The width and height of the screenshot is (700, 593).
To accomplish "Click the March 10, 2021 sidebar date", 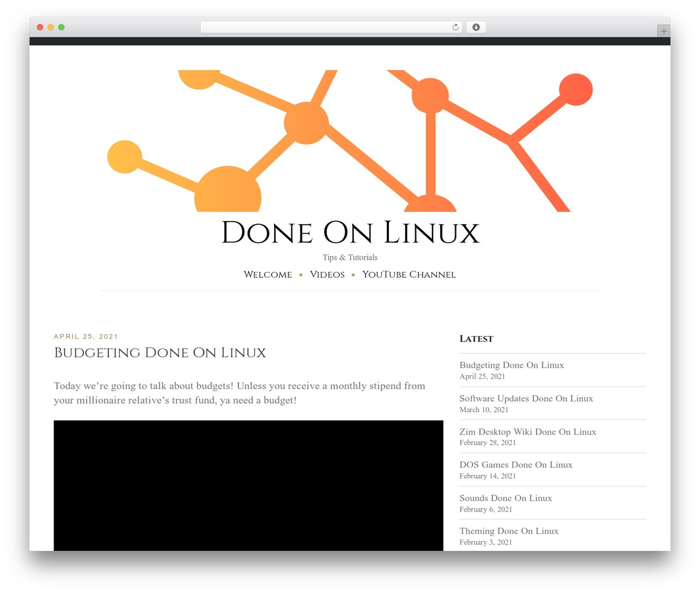I will pyautogui.click(x=484, y=410).
